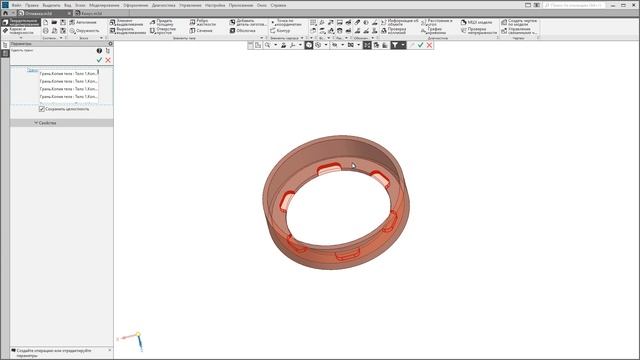The width and height of the screenshot is (640, 360).
Task: Select Добавить деталь-заготовку command
Action: click(248, 22)
